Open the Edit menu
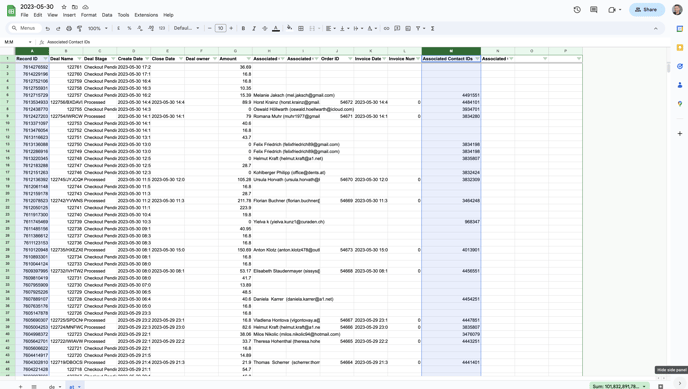The image size is (688, 389). coord(38,15)
